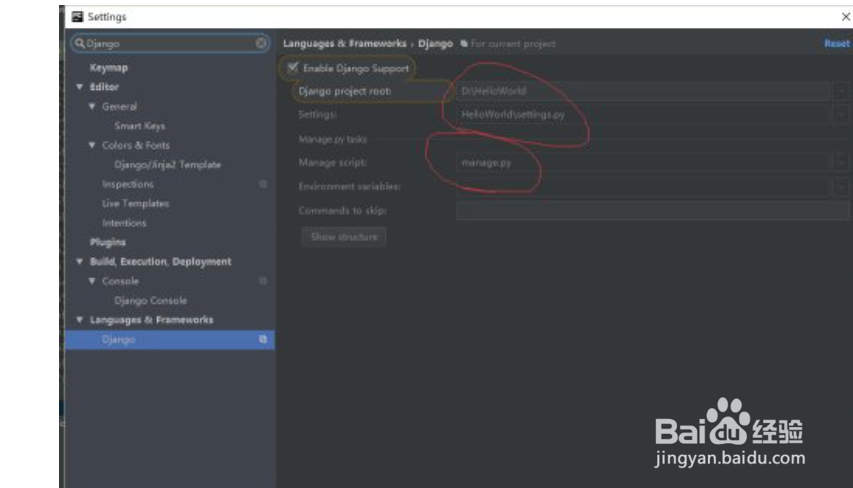The height and width of the screenshot is (488, 853).
Task: Select Intentions settings item
Action: pyautogui.click(x=124, y=223)
